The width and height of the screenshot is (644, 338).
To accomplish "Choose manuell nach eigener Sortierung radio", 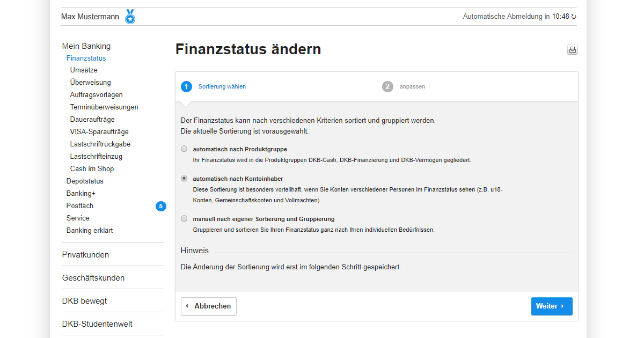I will tap(184, 219).
